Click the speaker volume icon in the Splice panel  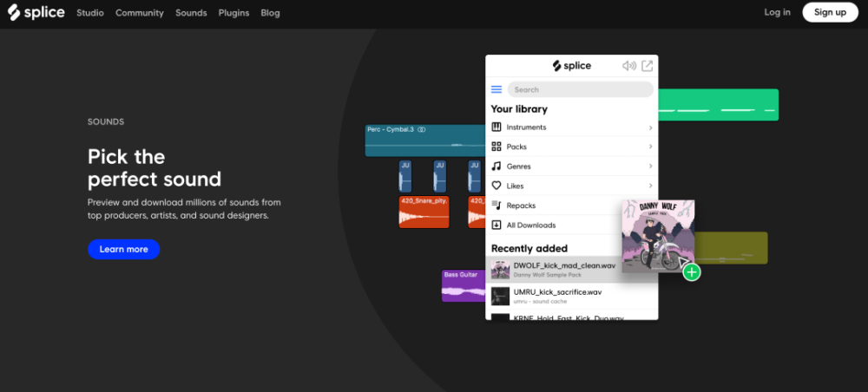628,66
